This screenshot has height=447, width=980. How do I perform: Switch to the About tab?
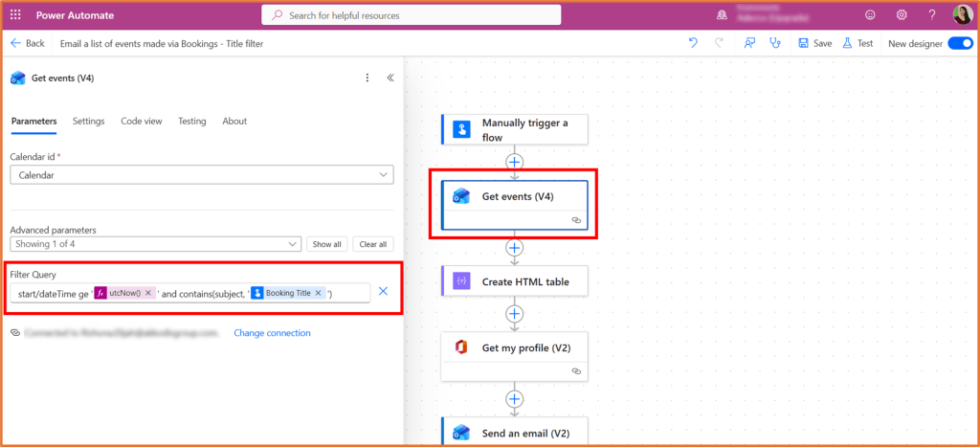point(234,122)
